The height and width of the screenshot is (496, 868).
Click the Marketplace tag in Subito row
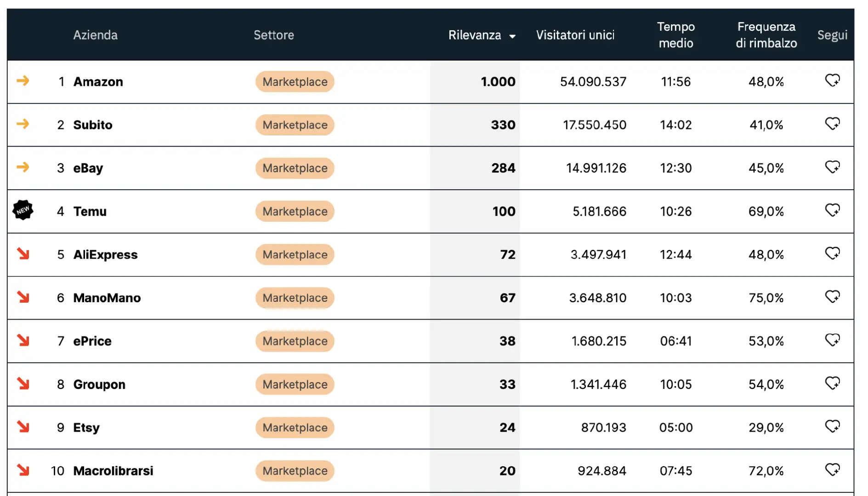(295, 125)
